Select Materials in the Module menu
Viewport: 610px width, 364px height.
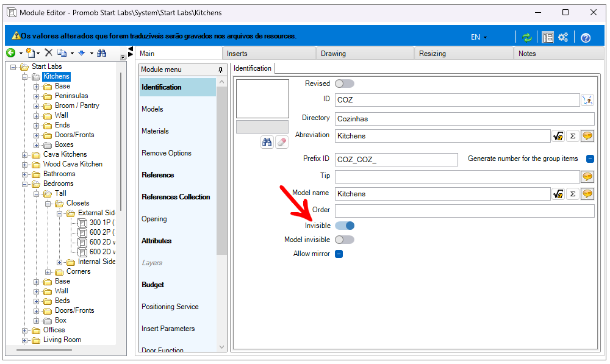click(x=155, y=131)
